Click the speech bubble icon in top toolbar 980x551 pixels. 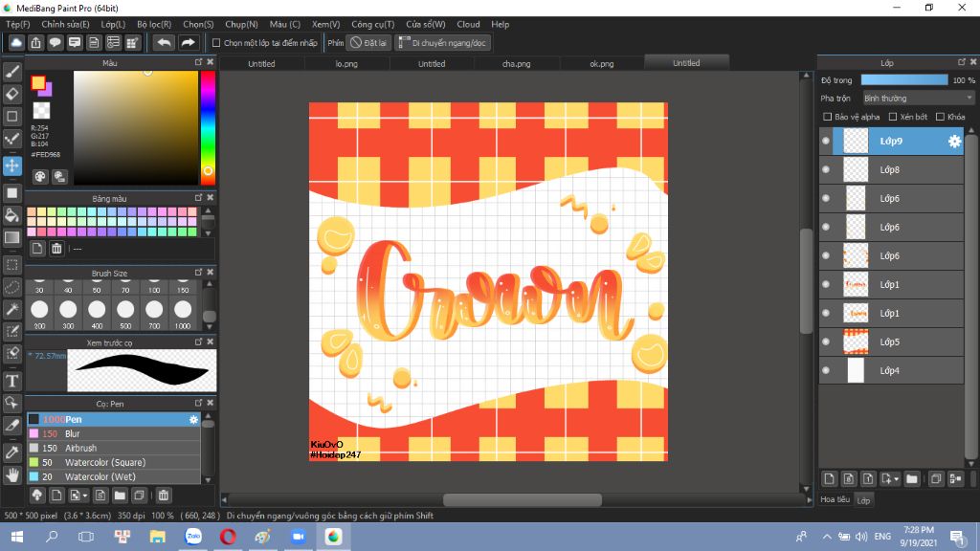click(x=55, y=42)
